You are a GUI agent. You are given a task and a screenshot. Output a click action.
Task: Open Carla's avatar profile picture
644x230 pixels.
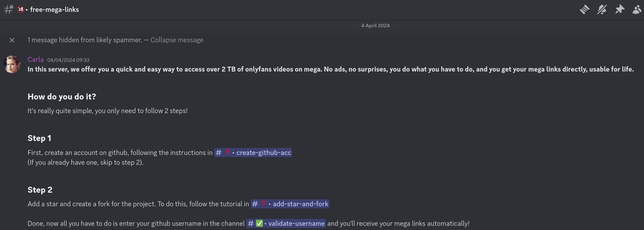pyautogui.click(x=12, y=64)
